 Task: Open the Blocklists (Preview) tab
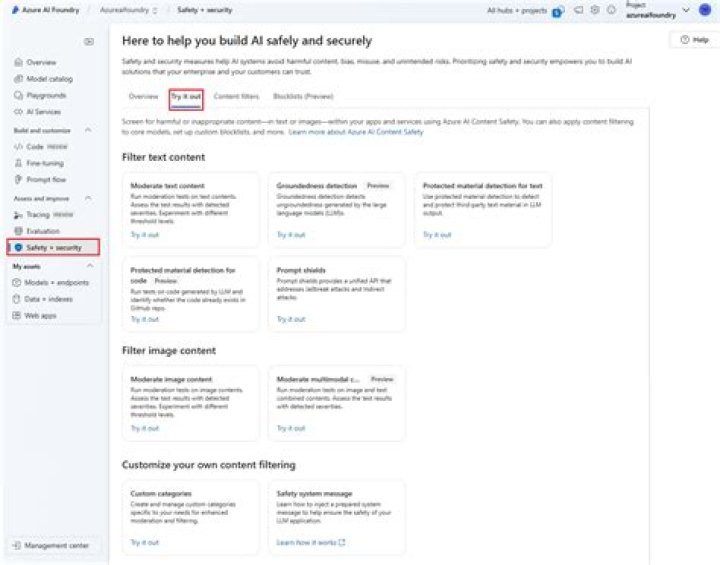[303, 96]
